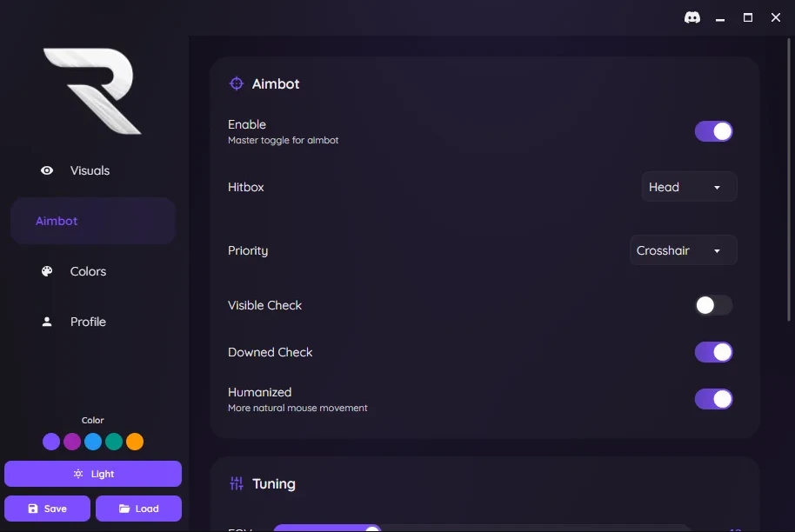Click the eye icon beside Visuals
795x532 pixels.
click(47, 170)
